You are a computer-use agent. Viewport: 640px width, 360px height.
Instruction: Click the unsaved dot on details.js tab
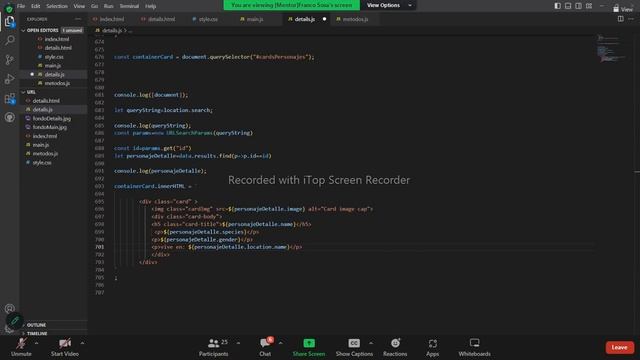click(324, 19)
